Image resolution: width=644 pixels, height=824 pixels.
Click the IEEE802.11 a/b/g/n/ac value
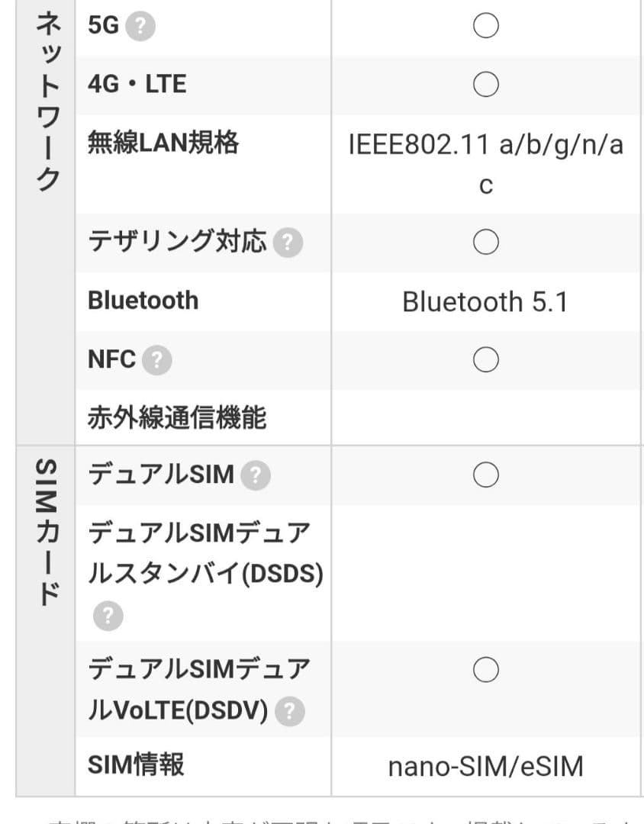click(x=486, y=163)
